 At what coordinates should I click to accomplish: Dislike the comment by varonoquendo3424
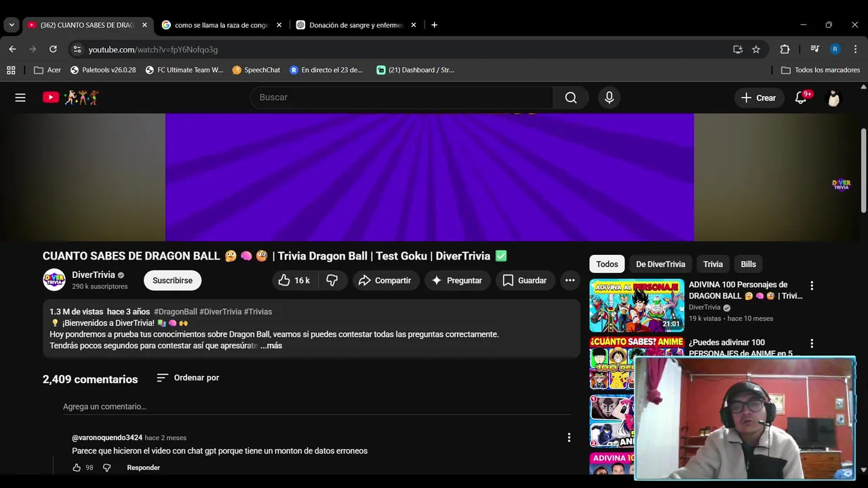coord(106,468)
